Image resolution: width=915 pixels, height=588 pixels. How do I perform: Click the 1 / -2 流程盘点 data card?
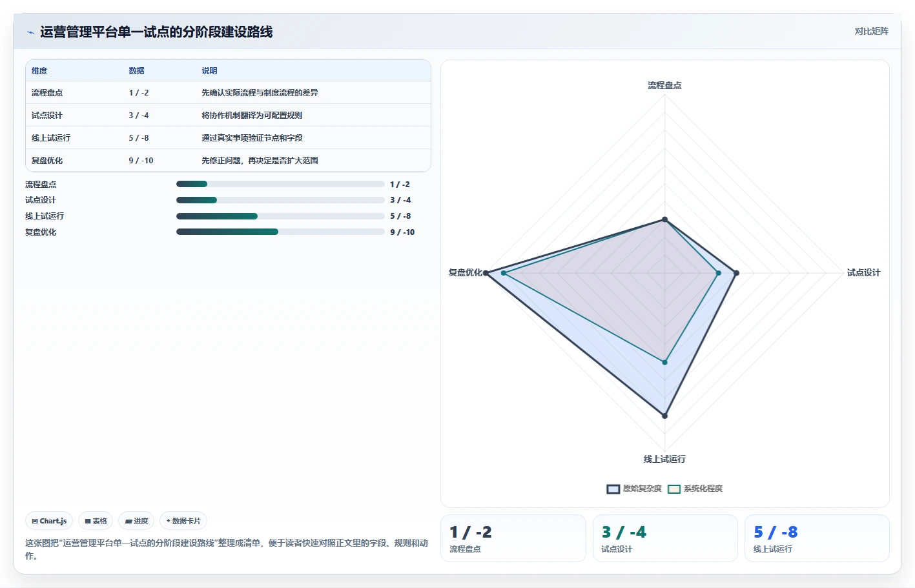(x=513, y=538)
